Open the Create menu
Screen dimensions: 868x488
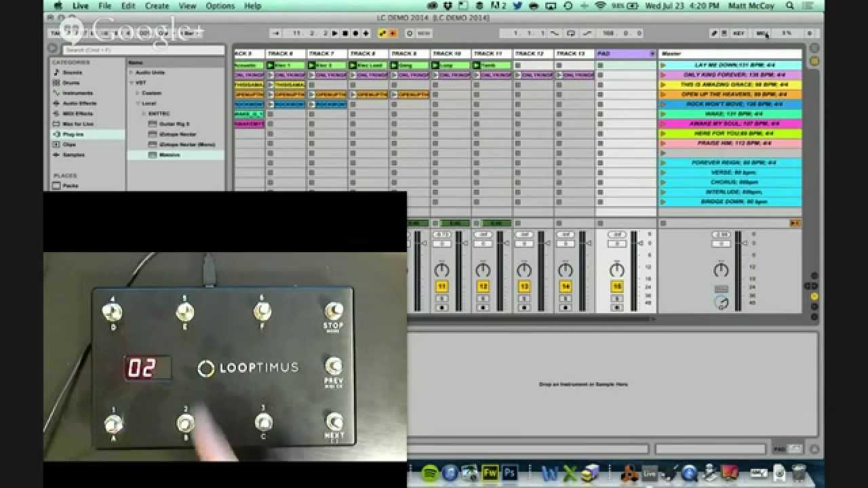click(x=157, y=6)
